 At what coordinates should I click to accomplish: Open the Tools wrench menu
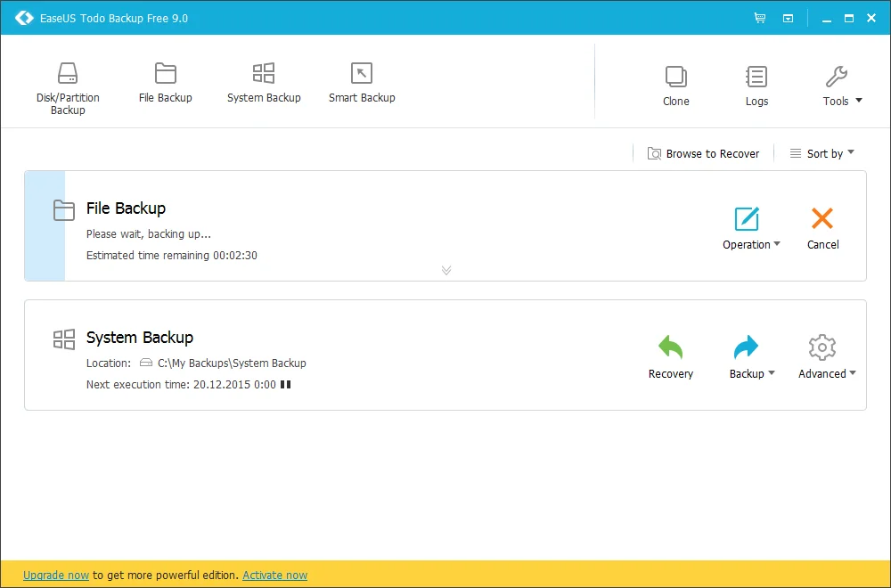click(x=842, y=86)
